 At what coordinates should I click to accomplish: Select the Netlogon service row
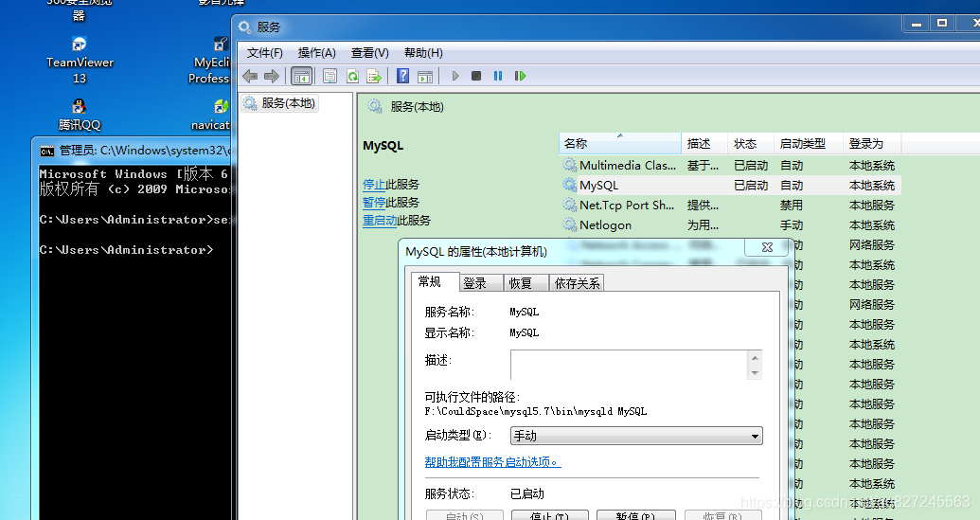(x=730, y=225)
